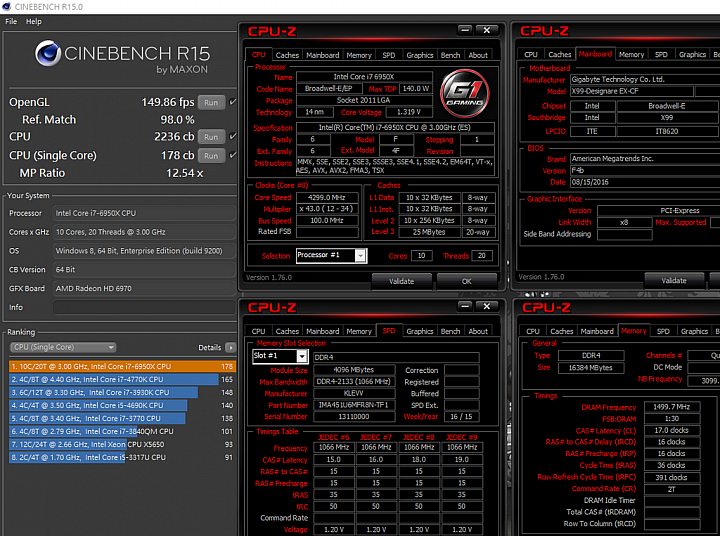The height and width of the screenshot is (536, 720).
Task: Click the MP Ratio value 12.54 x
Action: pyautogui.click(x=185, y=174)
